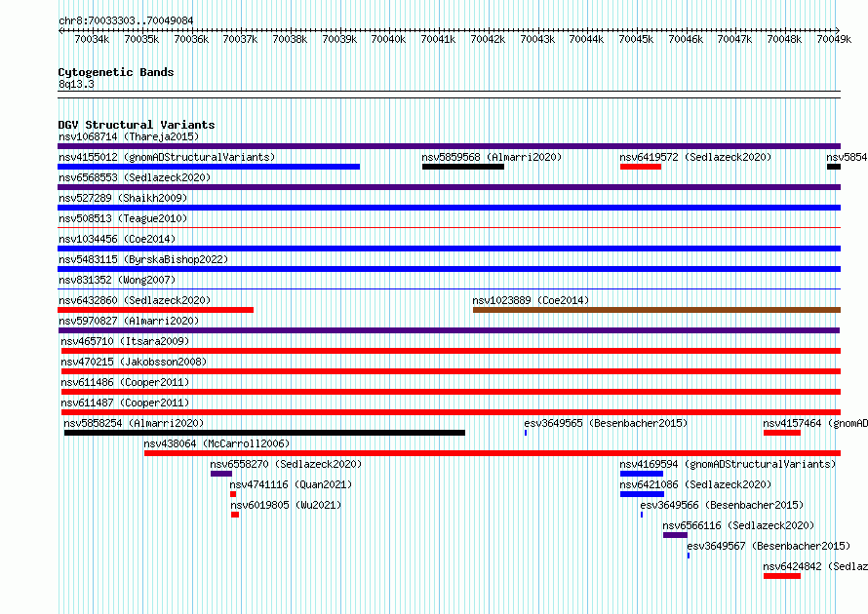Click the blue bar under nsv4169594
The image size is (868, 614).
tap(642, 474)
